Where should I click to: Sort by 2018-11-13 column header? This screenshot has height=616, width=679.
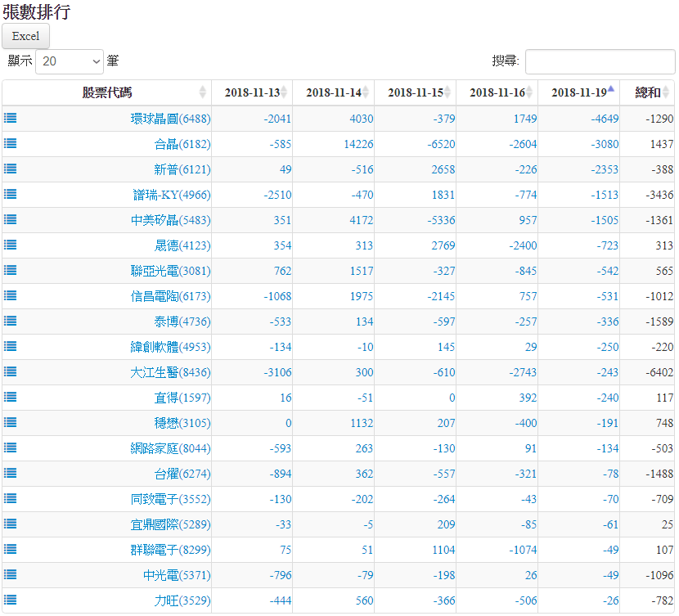[251, 92]
